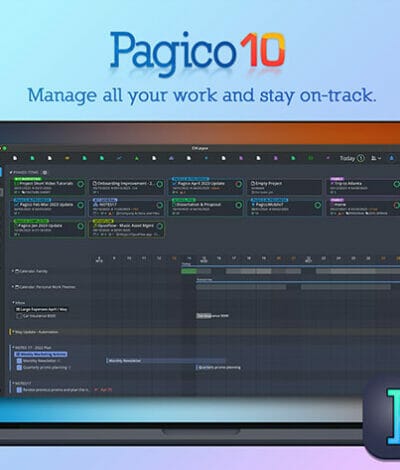Viewport: 400px width, 470px height.
Task: Expand the Calendar: Family row
Action: click(x=13, y=271)
